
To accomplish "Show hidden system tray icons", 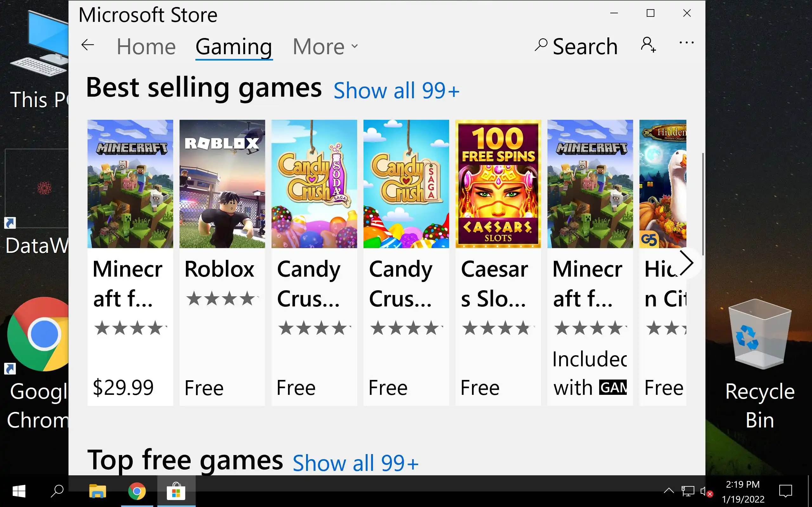I will tap(668, 491).
